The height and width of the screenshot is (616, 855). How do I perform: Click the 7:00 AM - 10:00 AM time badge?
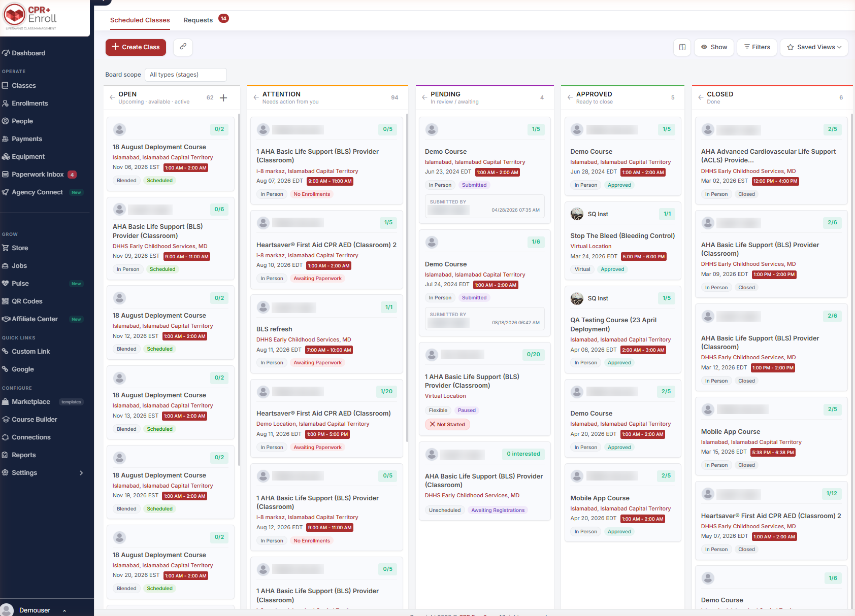click(x=329, y=350)
